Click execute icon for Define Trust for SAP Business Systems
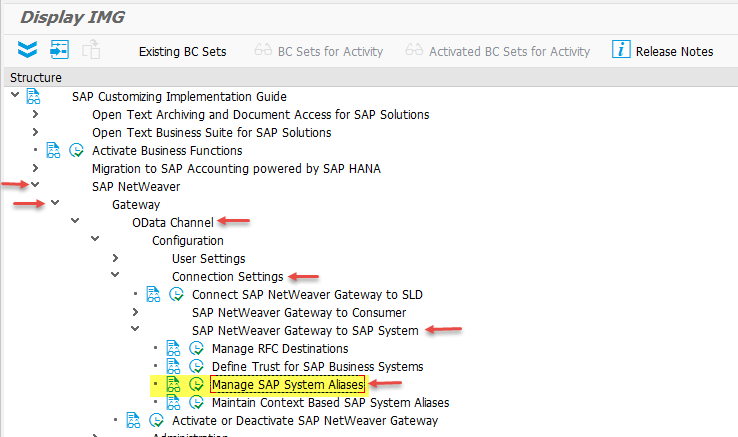Screen dimensions: 738x437 [197, 366]
